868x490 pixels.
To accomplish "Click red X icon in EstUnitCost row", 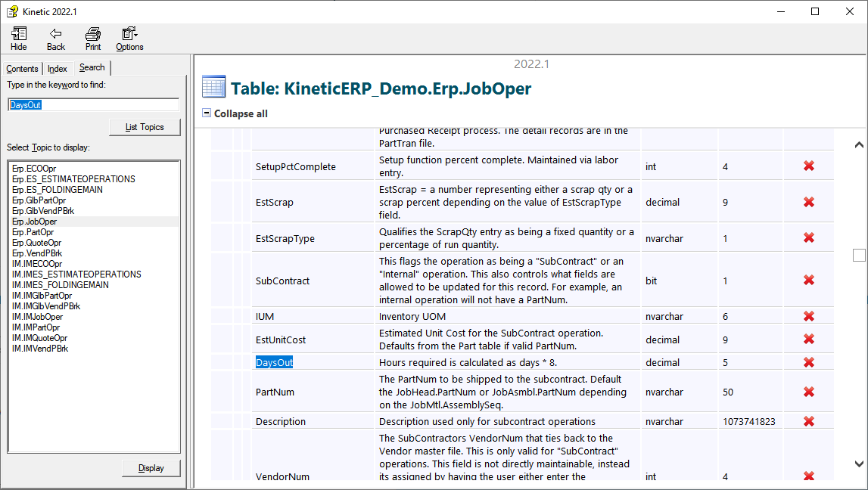I will [809, 339].
